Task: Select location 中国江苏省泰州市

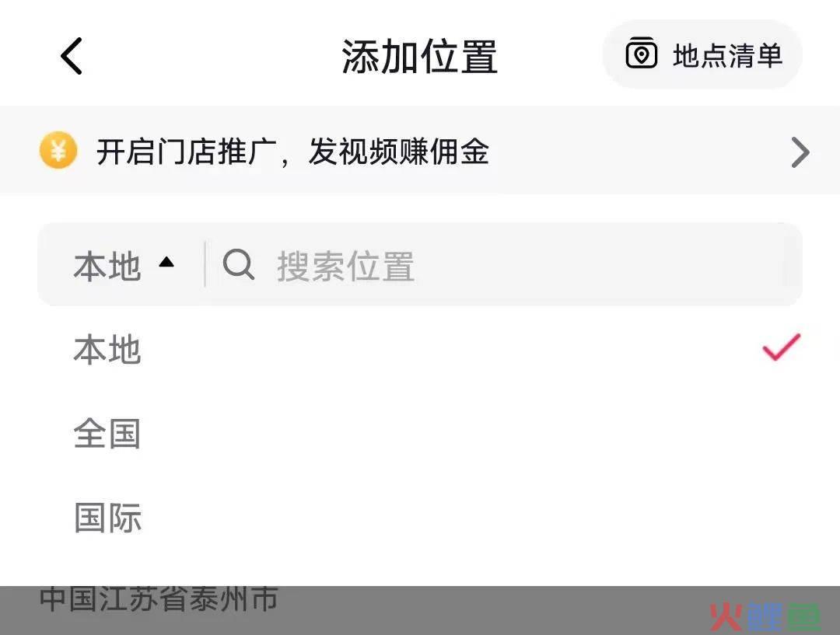Action: [159, 599]
